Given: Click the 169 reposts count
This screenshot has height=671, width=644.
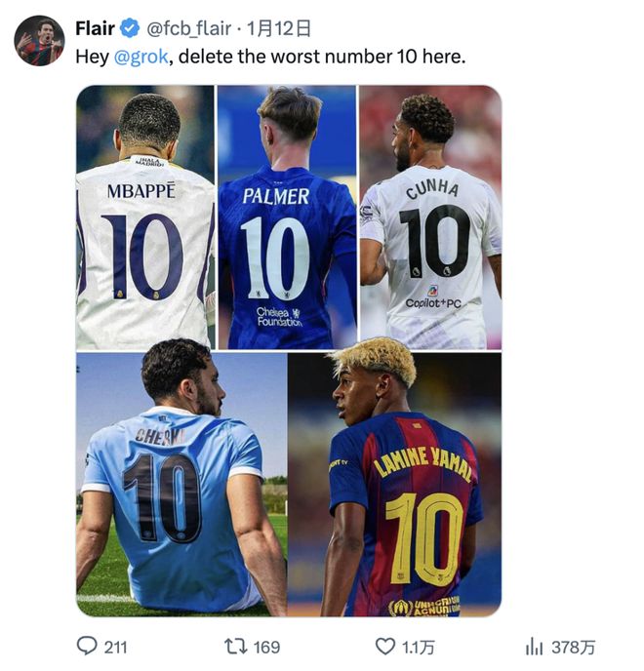Looking at the screenshot, I should [x=265, y=646].
